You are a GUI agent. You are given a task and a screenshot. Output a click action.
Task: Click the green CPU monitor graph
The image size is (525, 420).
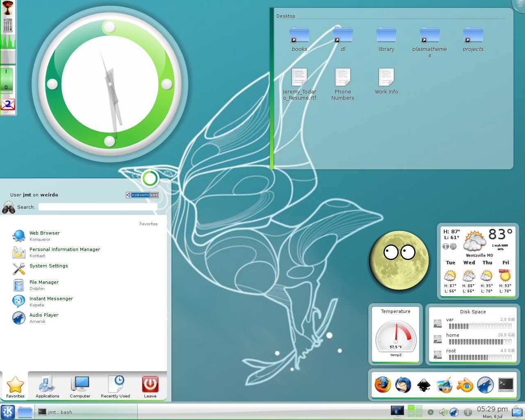pos(8,42)
